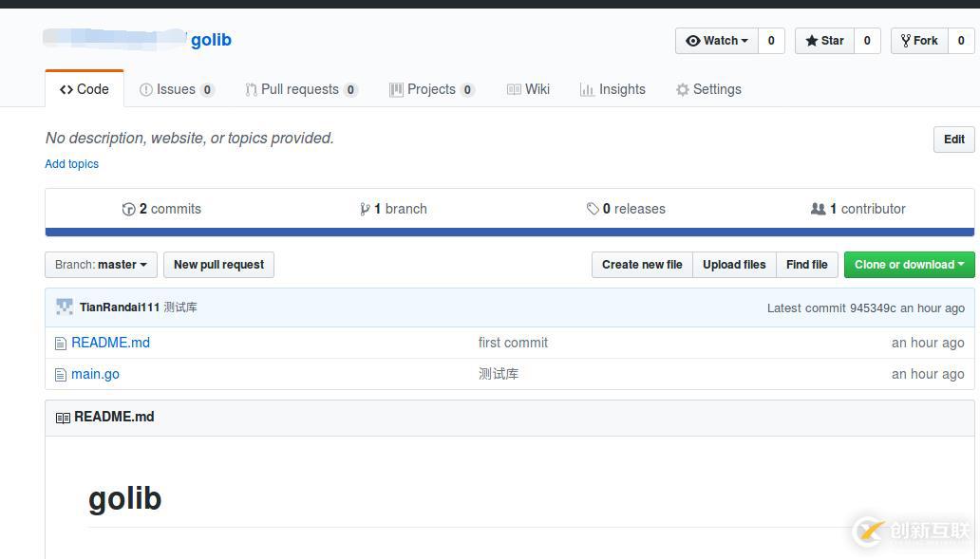
Task: Click the file icon beside main.go
Action: [x=61, y=375]
